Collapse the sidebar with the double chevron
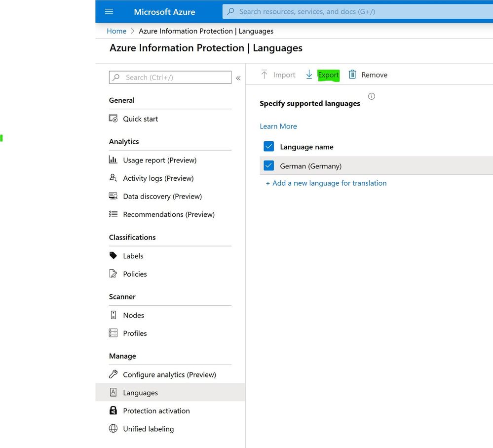Screen dimensions: 493x448 point(238,78)
